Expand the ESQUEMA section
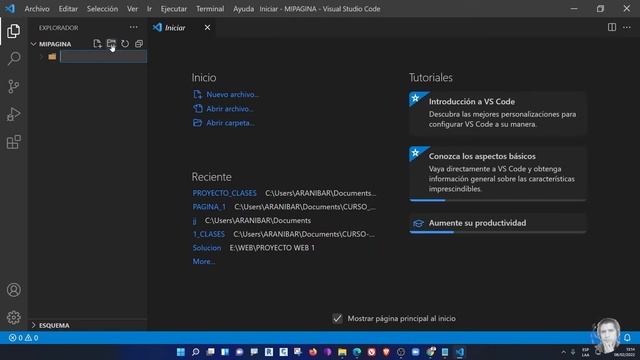 51,325
